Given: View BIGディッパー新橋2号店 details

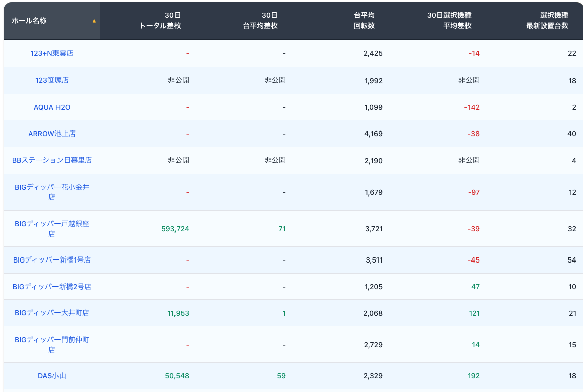Looking at the screenshot, I should pos(52,287).
